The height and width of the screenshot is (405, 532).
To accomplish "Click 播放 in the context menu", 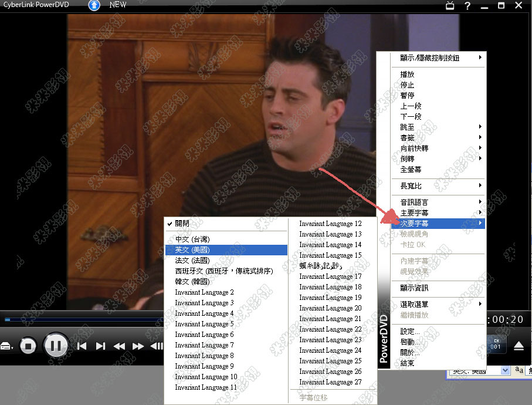I will [x=438, y=75].
